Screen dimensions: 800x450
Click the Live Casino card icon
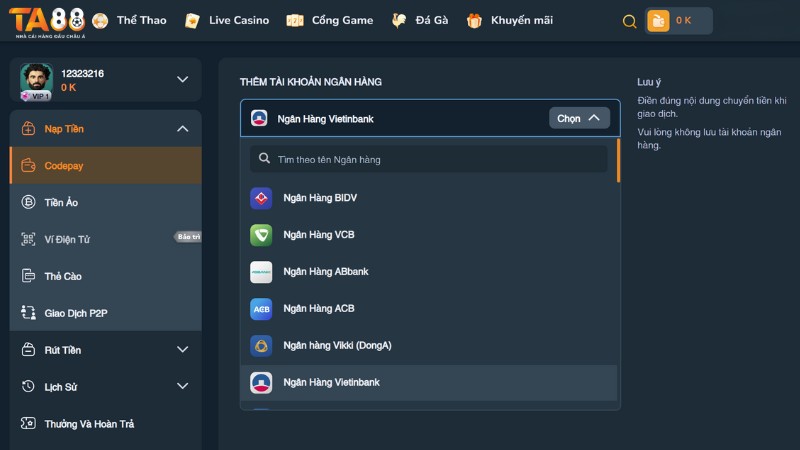point(192,21)
